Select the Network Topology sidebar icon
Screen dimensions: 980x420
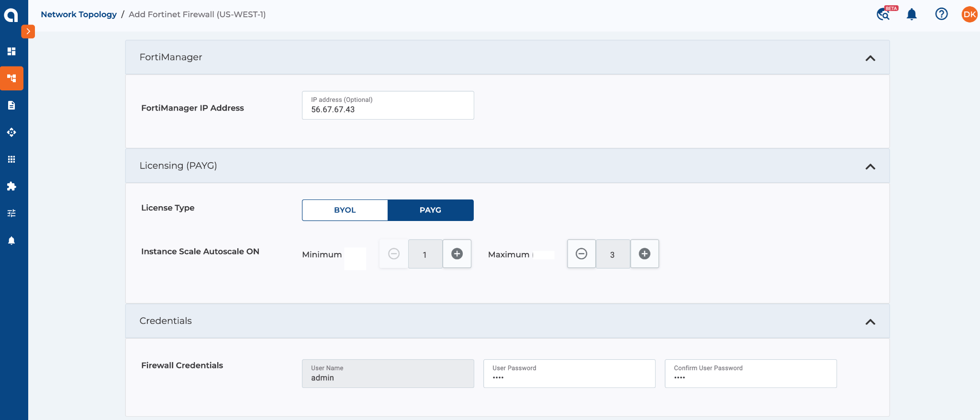(x=11, y=78)
